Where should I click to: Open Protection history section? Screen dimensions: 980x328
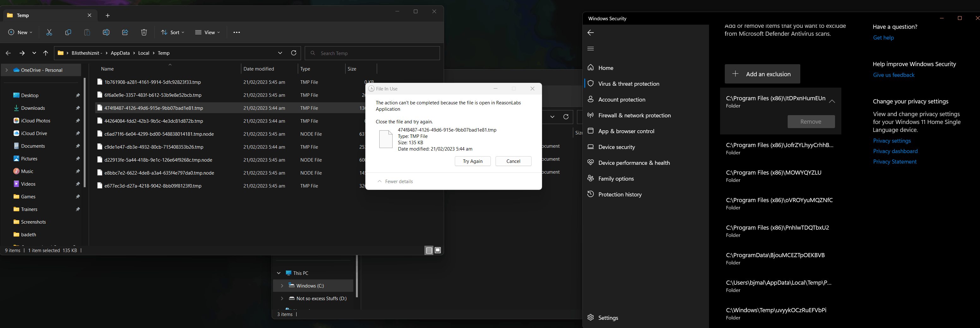point(620,194)
